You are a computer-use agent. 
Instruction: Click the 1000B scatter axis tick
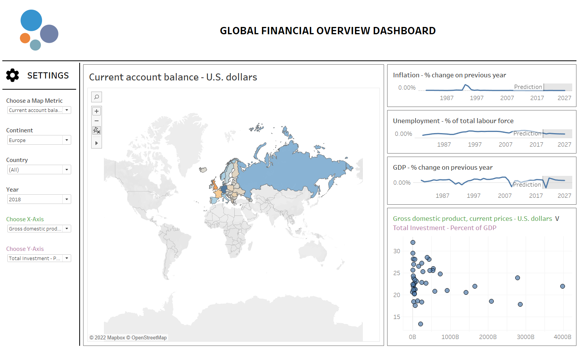click(x=450, y=337)
